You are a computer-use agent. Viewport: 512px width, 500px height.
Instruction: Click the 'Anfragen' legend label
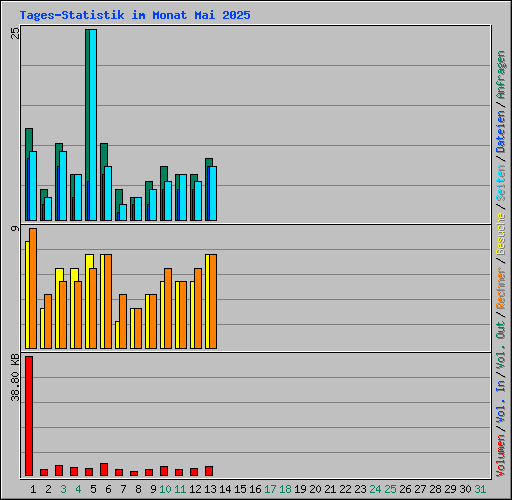[501, 75]
